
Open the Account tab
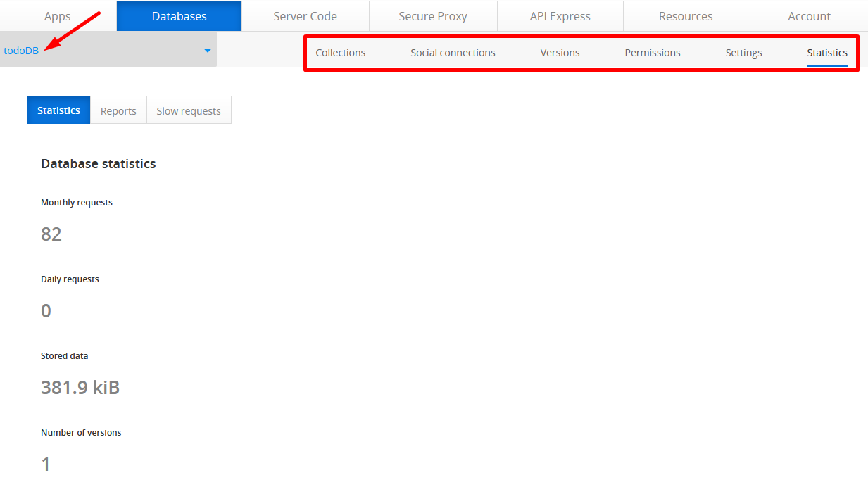809,16
